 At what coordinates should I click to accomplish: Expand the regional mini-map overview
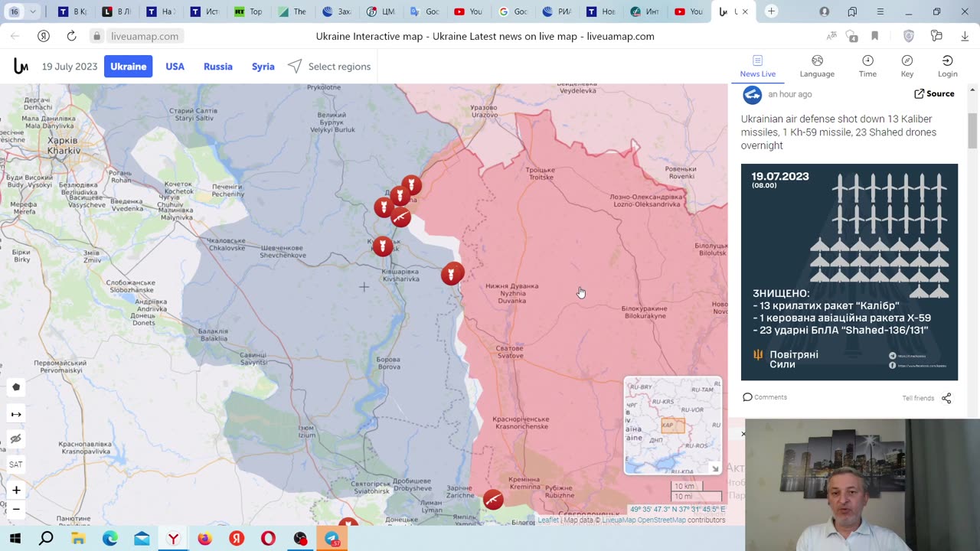[716, 468]
